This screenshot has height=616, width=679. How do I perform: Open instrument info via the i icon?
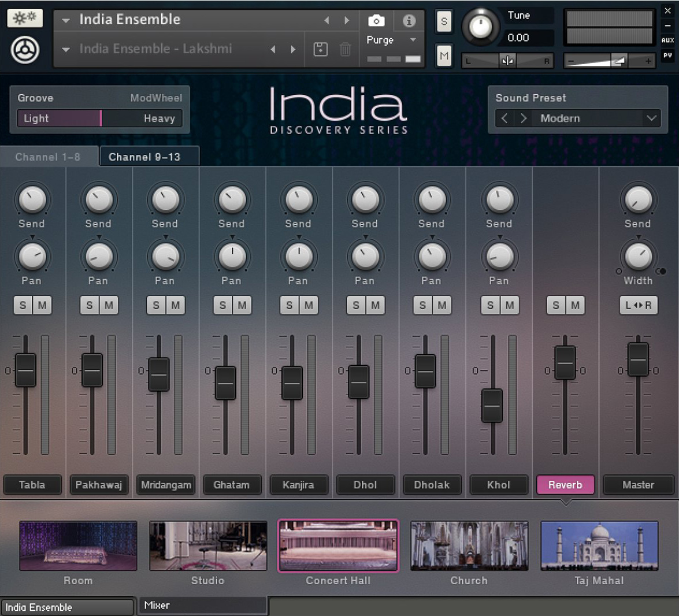tap(409, 21)
